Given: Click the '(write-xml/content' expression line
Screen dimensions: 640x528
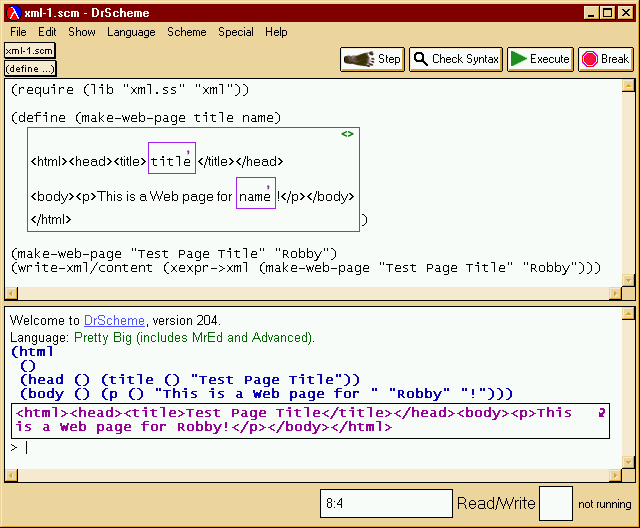Looking at the screenshot, I should (306, 268).
